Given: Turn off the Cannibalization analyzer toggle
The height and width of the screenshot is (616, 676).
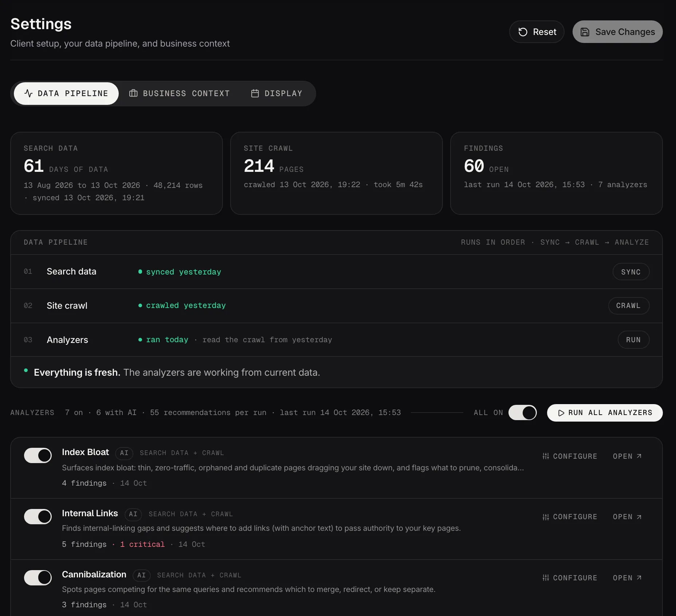Looking at the screenshot, I should [x=38, y=578].
